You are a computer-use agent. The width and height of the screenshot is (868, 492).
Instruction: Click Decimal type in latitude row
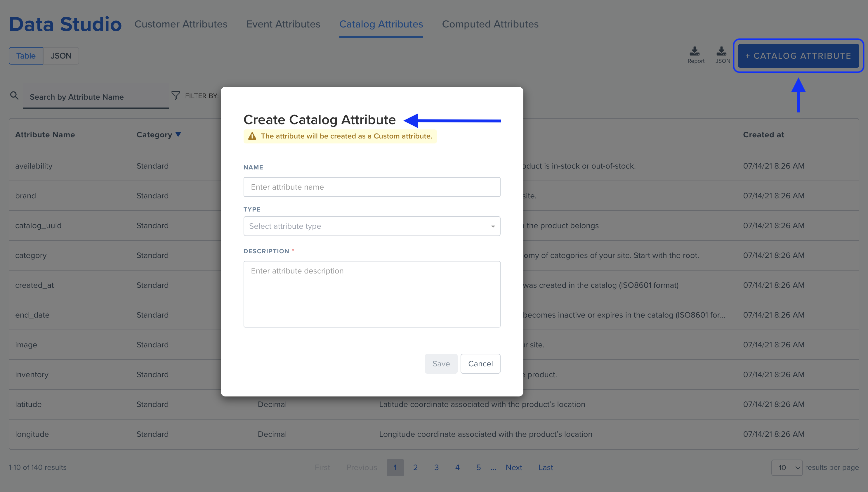click(x=272, y=404)
